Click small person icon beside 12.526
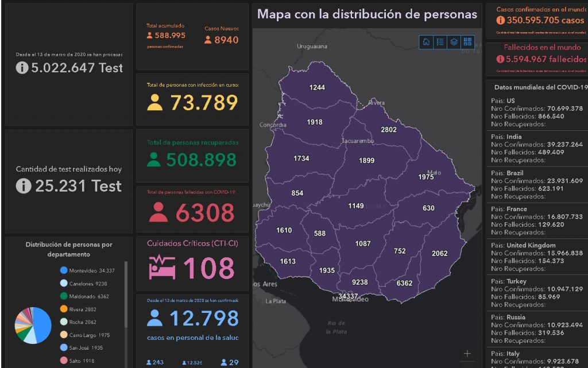 pyautogui.click(x=184, y=363)
